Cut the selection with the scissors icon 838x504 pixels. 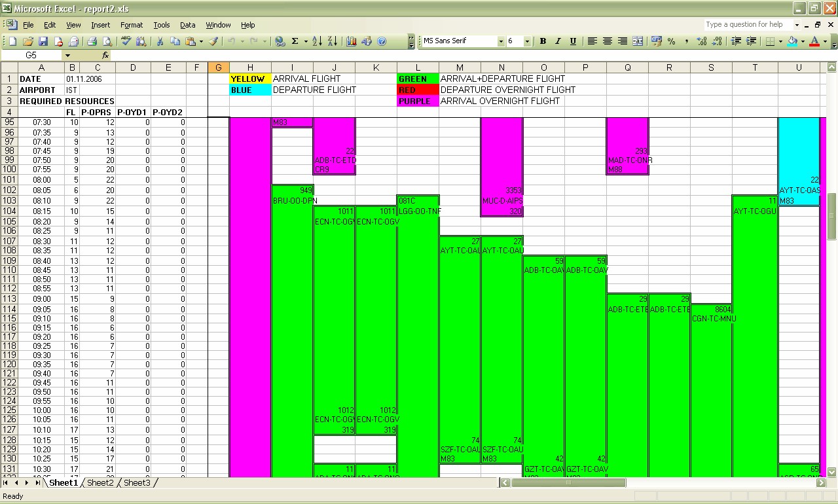160,41
